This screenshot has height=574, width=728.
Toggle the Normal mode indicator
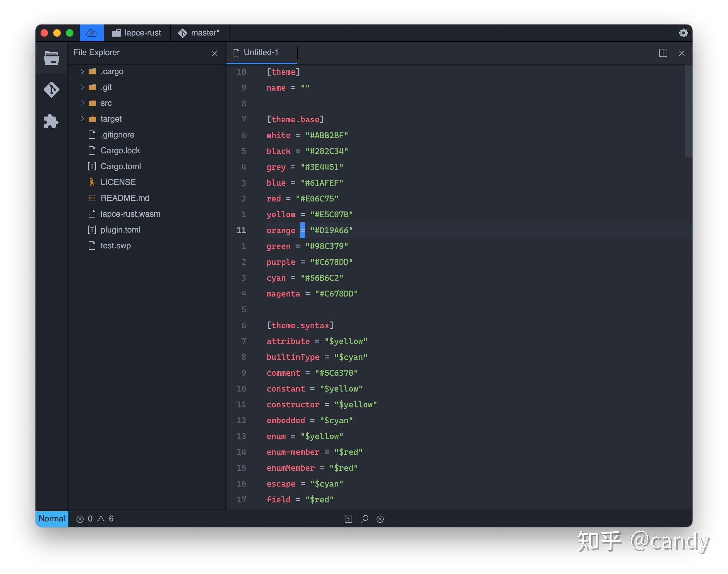click(52, 519)
